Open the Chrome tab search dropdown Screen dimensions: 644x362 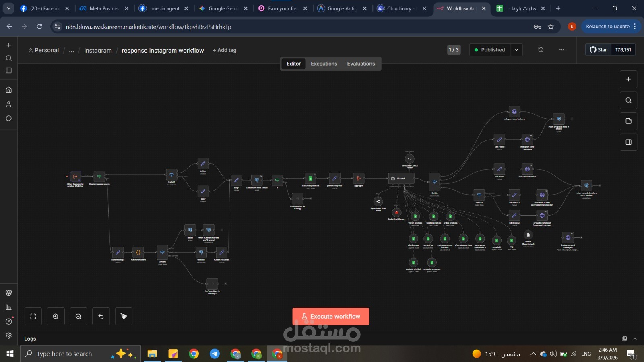[x=8, y=8]
